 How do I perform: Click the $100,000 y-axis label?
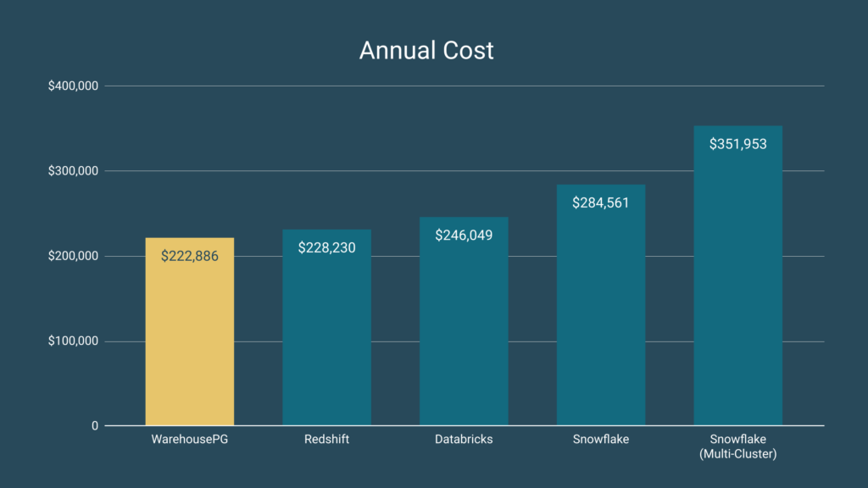pyautogui.click(x=73, y=341)
